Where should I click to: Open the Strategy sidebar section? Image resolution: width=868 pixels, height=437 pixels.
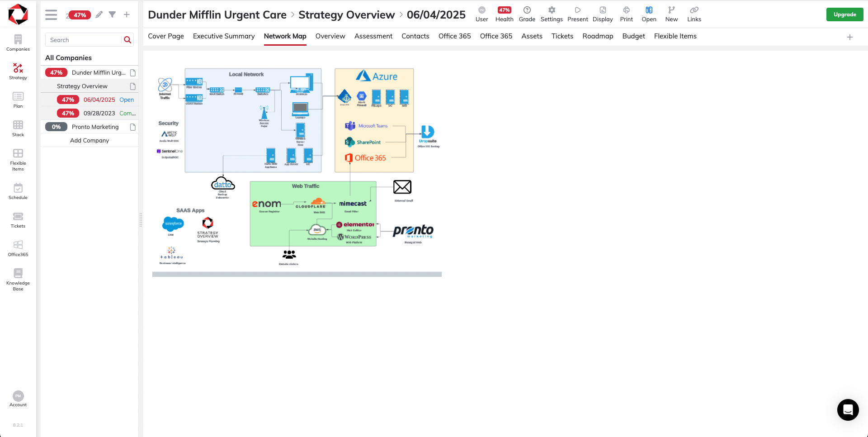[18, 71]
